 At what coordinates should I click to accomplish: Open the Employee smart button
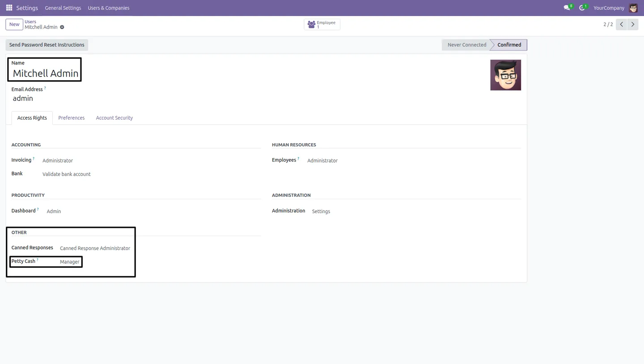click(322, 24)
